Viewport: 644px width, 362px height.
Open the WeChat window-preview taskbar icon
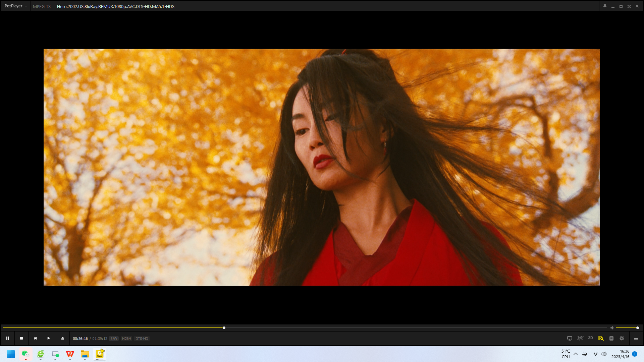point(55,354)
